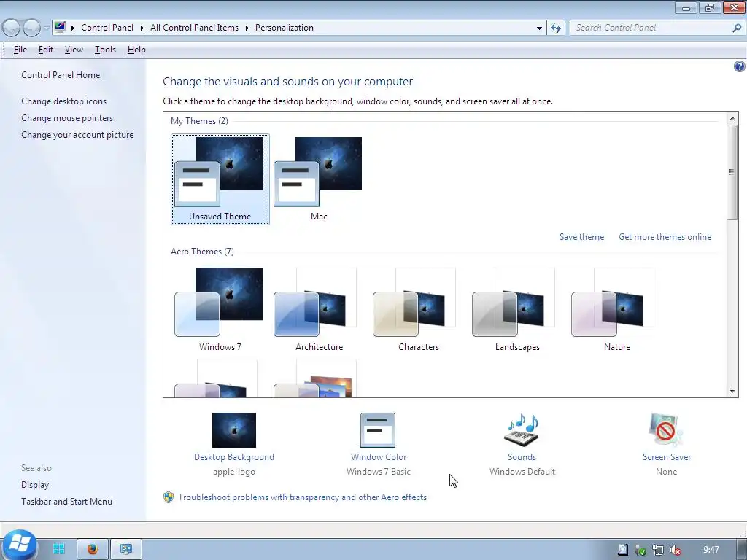Viewport: 747px width, 560px height.
Task: Click the taskbar clock showing 9:47
Action: [711, 550]
